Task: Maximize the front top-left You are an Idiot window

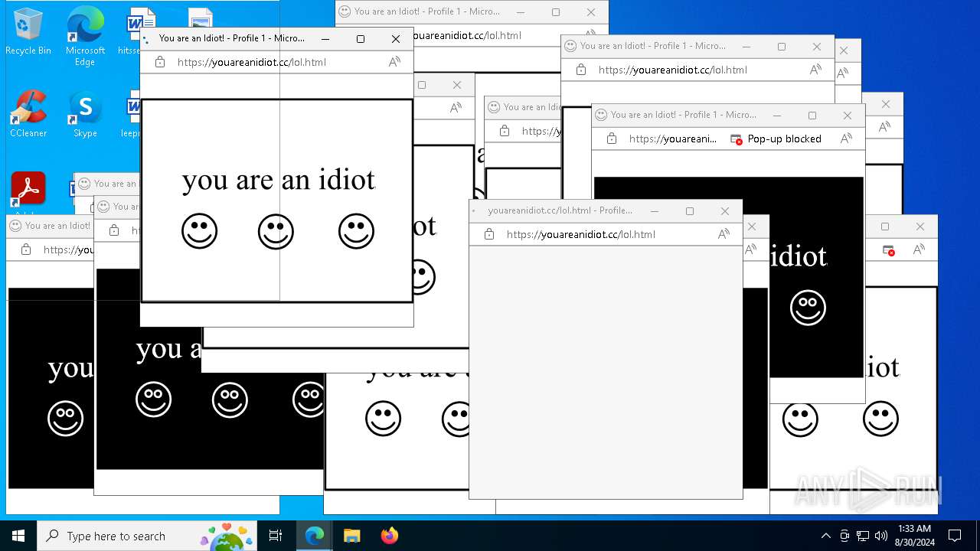Action: click(361, 39)
